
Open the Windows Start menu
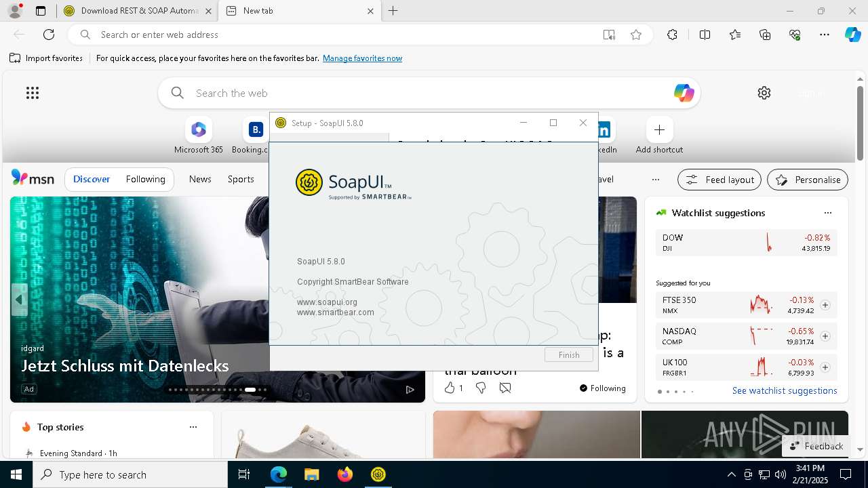(16, 474)
